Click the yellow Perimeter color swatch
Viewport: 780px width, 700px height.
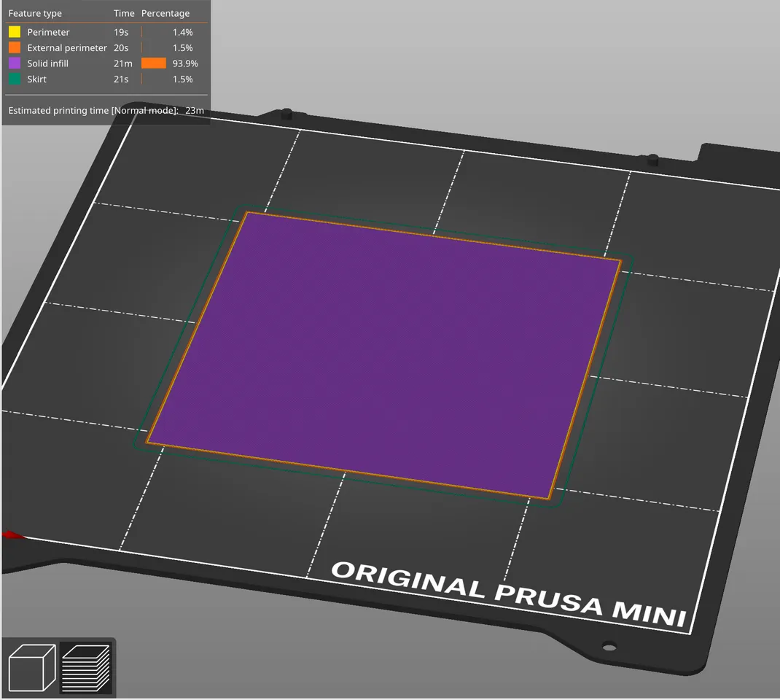coord(15,32)
